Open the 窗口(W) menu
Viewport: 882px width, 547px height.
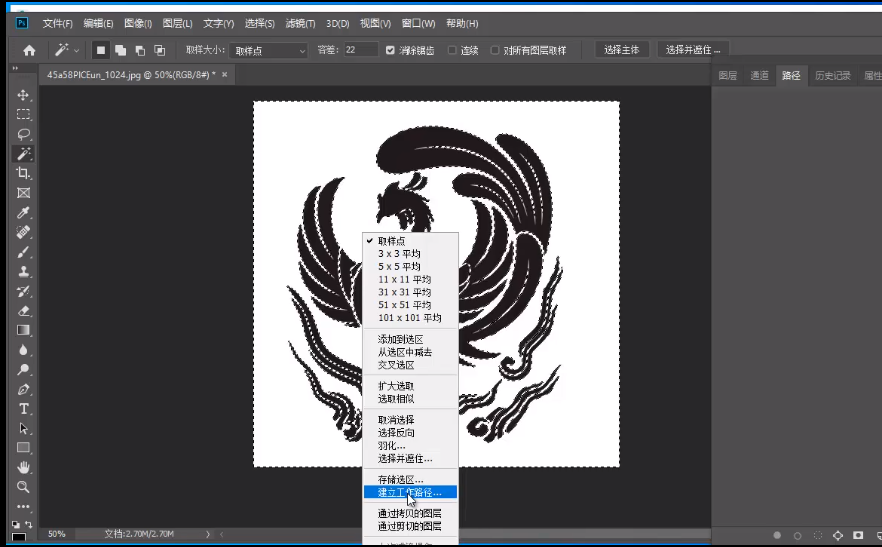point(418,24)
